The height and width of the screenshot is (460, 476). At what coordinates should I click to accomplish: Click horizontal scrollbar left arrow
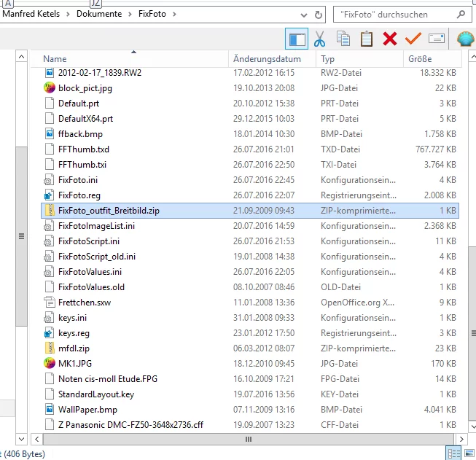pyautogui.click(x=36, y=439)
